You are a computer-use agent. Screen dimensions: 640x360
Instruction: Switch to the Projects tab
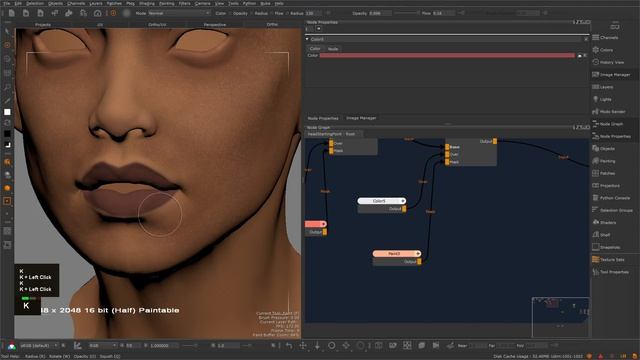43,24
